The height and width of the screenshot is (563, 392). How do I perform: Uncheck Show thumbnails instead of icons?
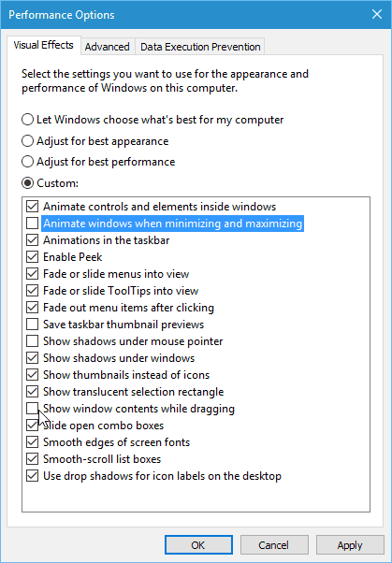tap(33, 375)
